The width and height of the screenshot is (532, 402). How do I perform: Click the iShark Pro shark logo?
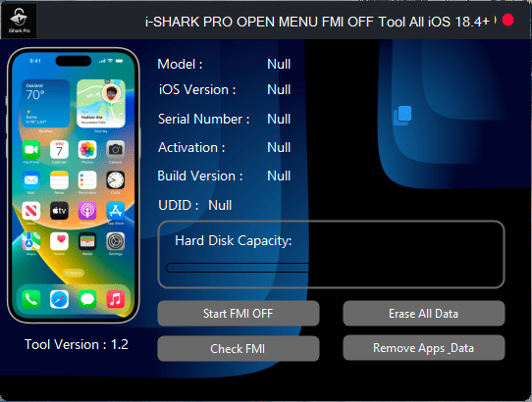pyautogui.click(x=19, y=21)
